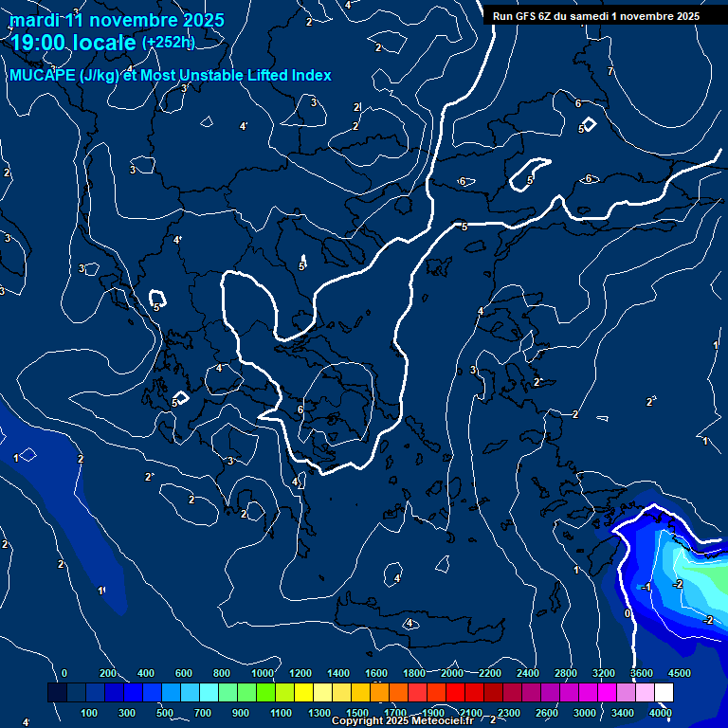Screen dimensions: 728x728
Task: Click the '1400' legend value
Action: pyautogui.click(x=338, y=673)
